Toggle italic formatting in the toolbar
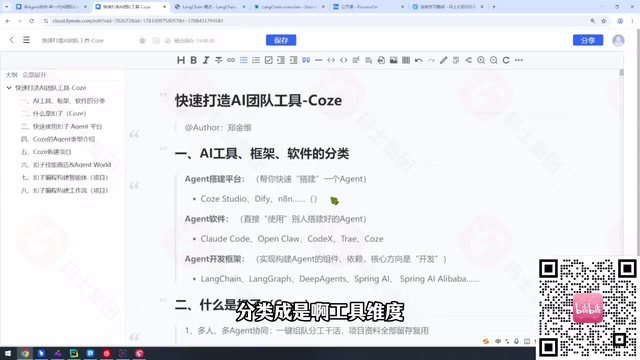This screenshot has height=360, width=640. [206, 60]
